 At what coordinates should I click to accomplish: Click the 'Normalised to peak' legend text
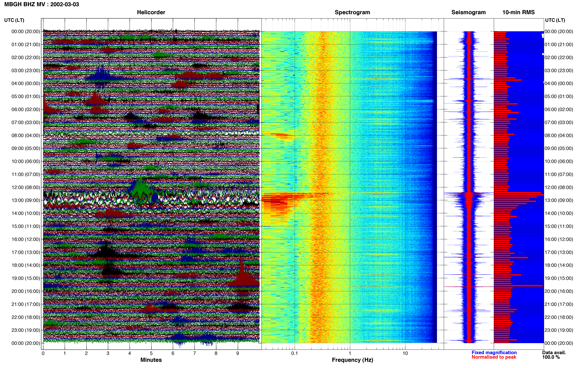pos(494,357)
